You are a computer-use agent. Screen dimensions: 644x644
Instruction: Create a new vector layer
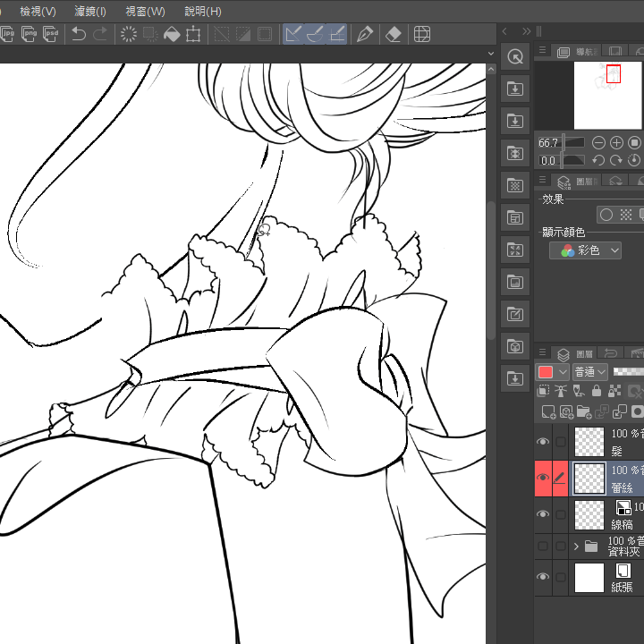click(566, 411)
